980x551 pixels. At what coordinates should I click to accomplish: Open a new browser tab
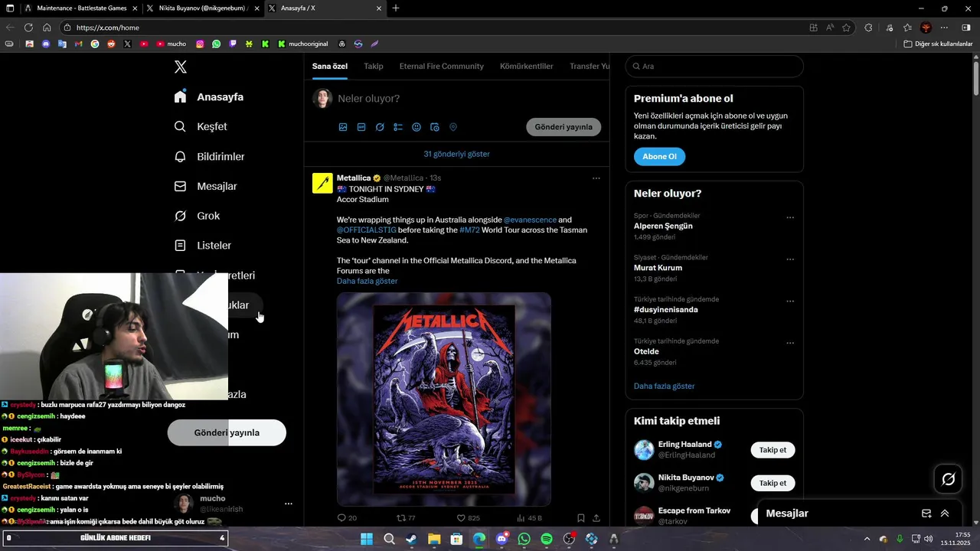point(396,8)
